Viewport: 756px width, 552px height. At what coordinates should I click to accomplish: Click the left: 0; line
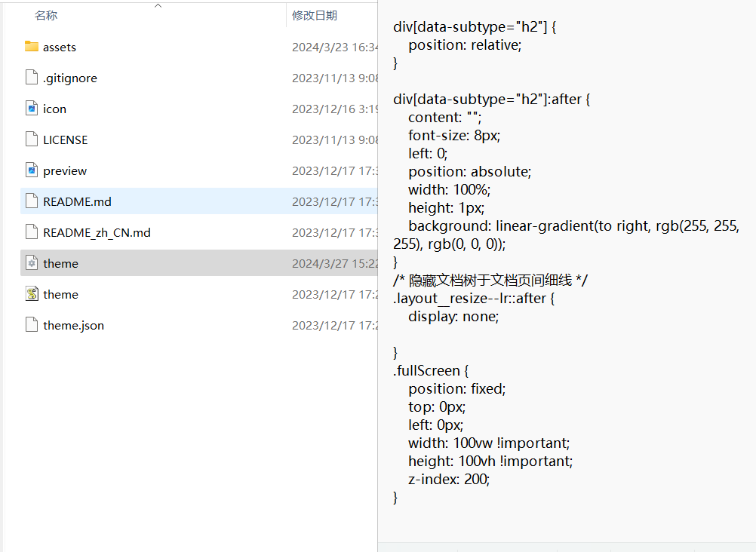tap(428, 153)
